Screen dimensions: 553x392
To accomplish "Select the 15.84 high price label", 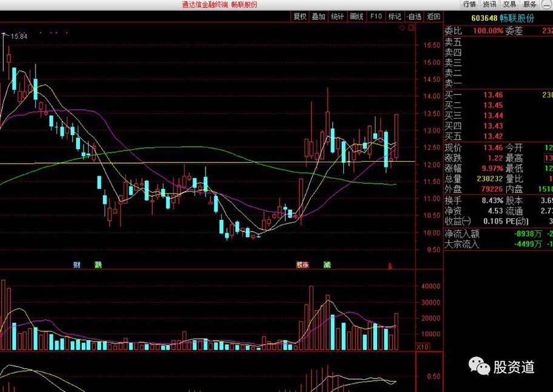I will tap(19, 36).
